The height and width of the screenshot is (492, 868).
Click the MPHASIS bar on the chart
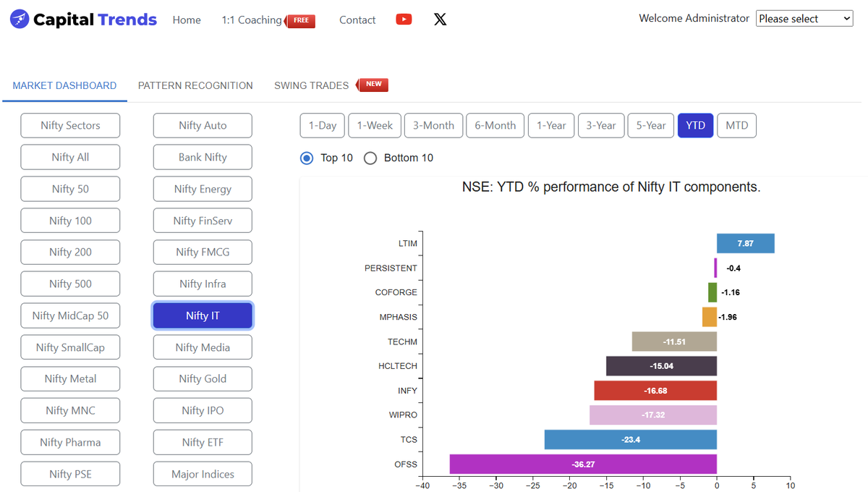point(710,317)
